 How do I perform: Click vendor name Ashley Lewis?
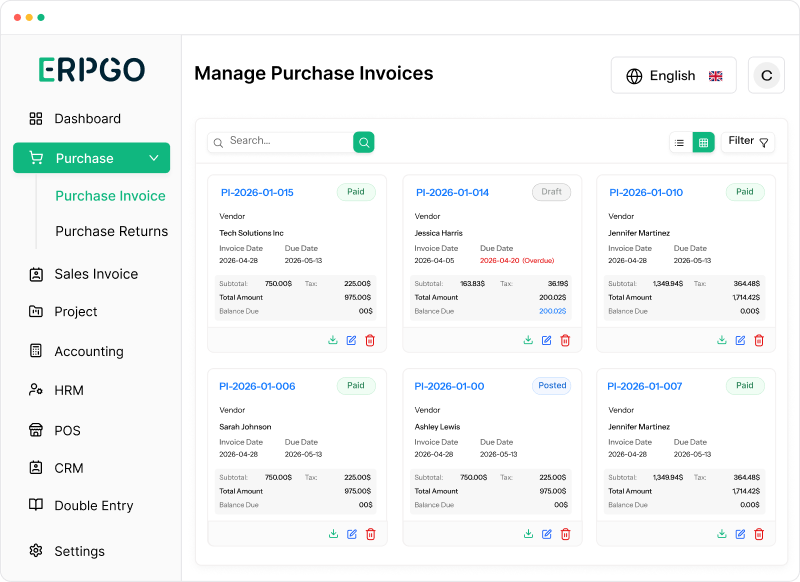(437, 427)
